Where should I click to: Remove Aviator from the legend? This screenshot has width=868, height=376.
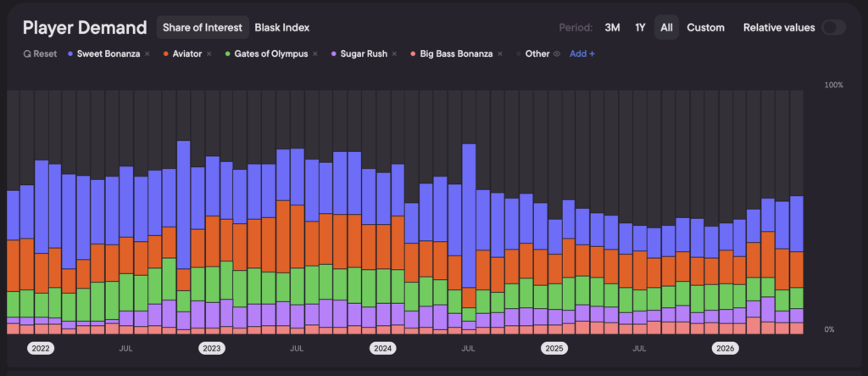209,54
